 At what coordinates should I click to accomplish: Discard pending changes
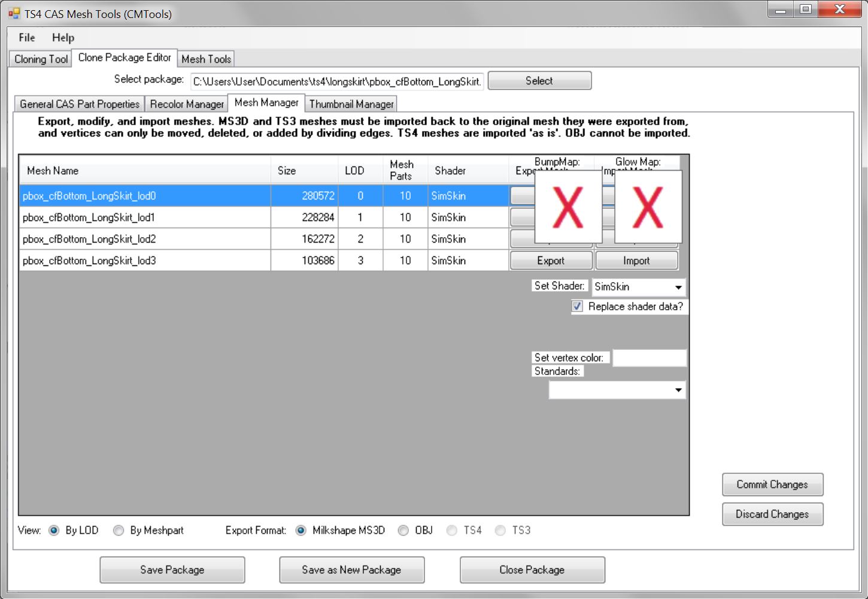772,514
